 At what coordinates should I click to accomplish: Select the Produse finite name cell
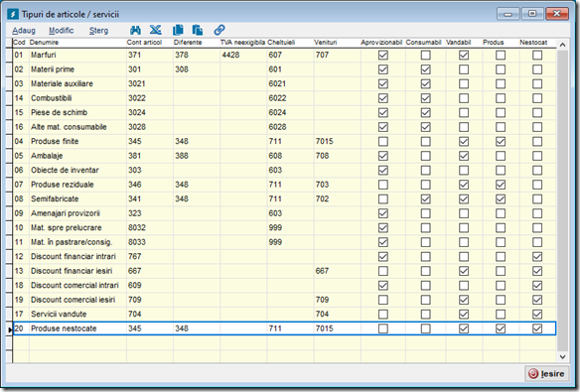(x=77, y=142)
